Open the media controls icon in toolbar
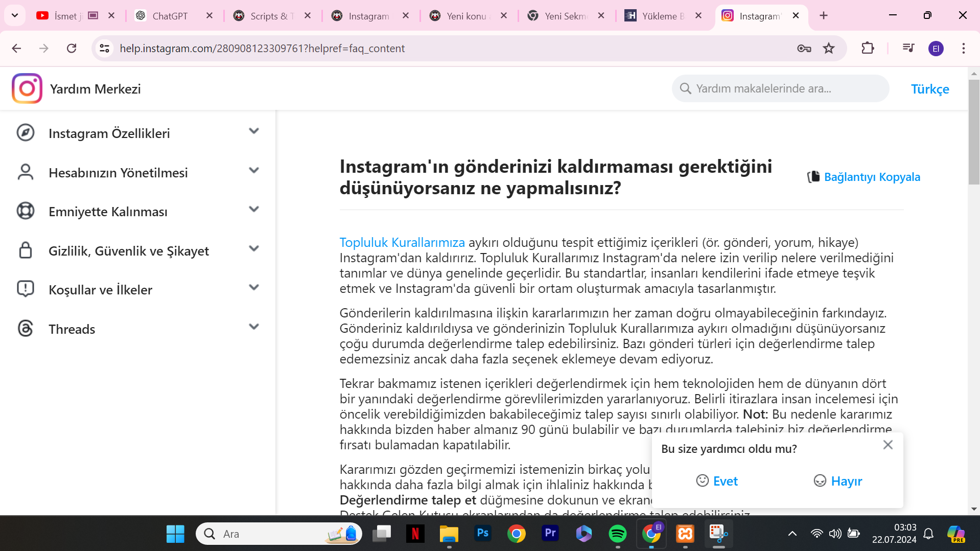The height and width of the screenshot is (551, 980). (x=908, y=49)
